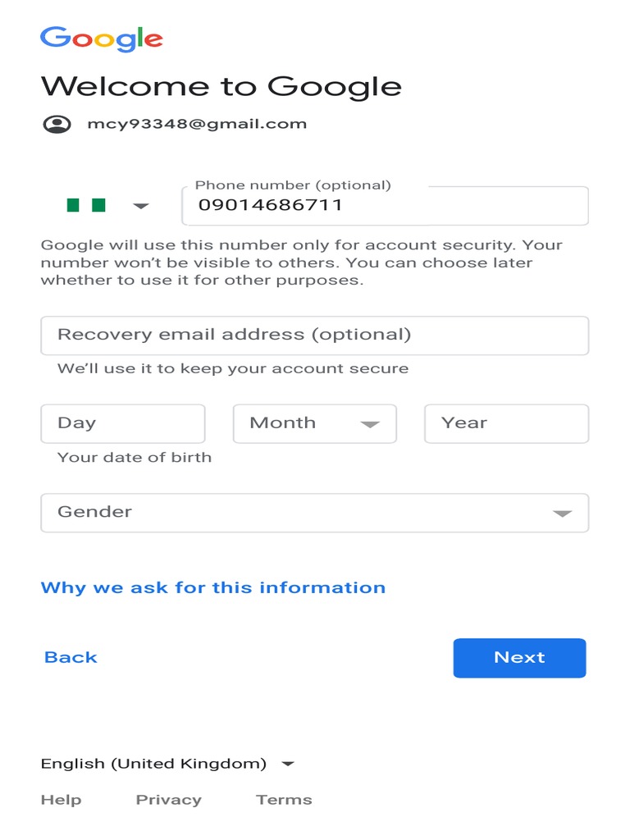Select the Nigerian flag country icon
The image size is (630, 840).
(x=86, y=205)
